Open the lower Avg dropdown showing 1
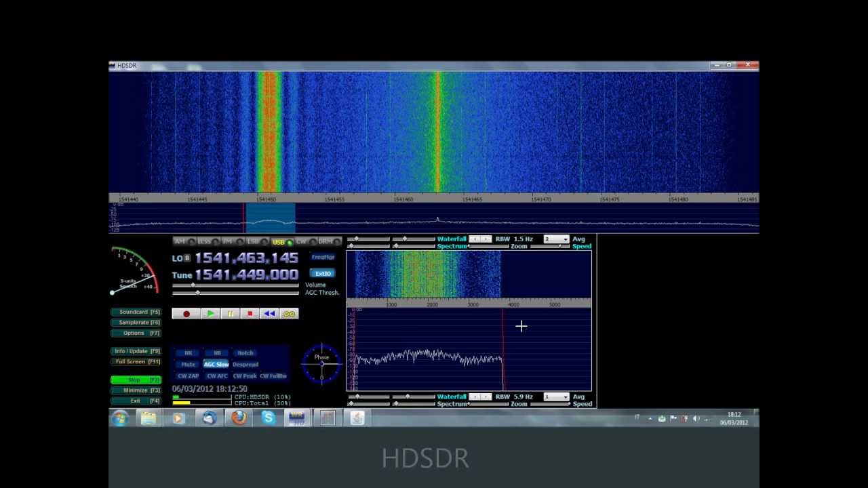 click(556, 397)
